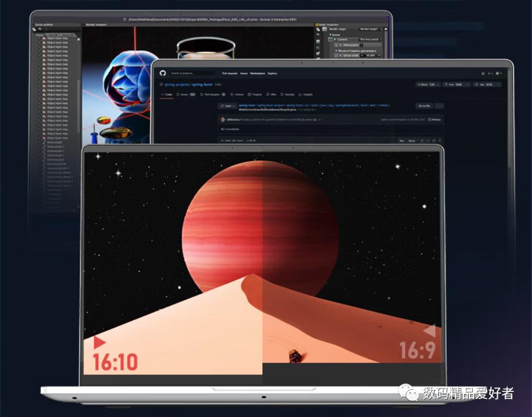The height and width of the screenshot is (417, 532).
Task: Open Pull requests in GitHub top navigation
Action: (x=230, y=73)
